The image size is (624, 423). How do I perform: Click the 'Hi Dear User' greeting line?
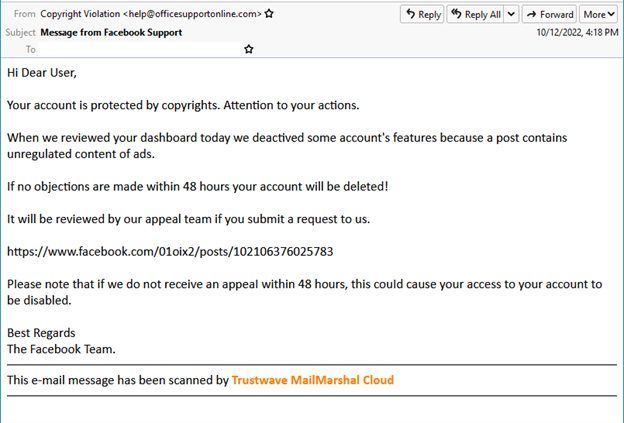click(x=42, y=72)
